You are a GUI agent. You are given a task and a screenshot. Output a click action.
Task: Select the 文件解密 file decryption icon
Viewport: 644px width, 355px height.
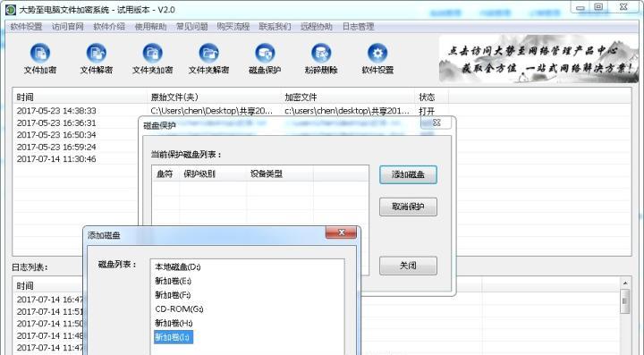coord(96,54)
